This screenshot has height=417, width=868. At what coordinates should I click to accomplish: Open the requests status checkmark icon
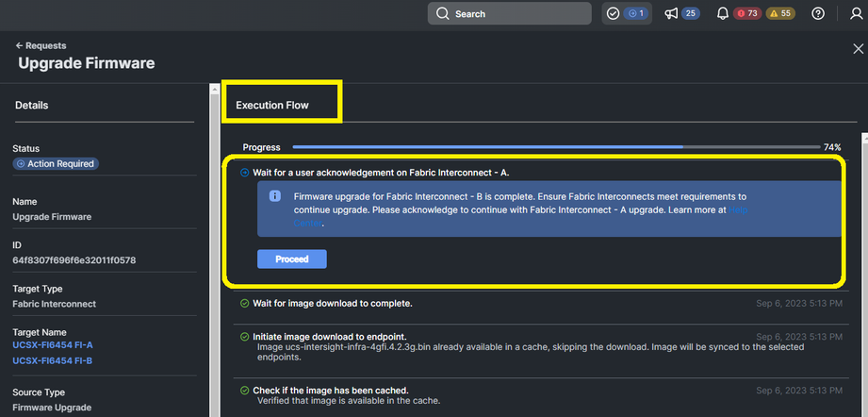click(x=613, y=14)
